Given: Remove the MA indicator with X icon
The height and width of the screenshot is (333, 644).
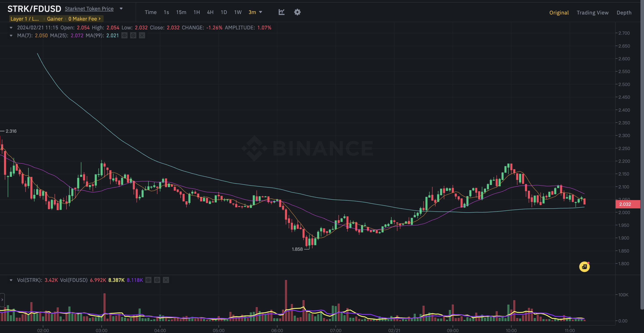Looking at the screenshot, I should [x=142, y=36].
